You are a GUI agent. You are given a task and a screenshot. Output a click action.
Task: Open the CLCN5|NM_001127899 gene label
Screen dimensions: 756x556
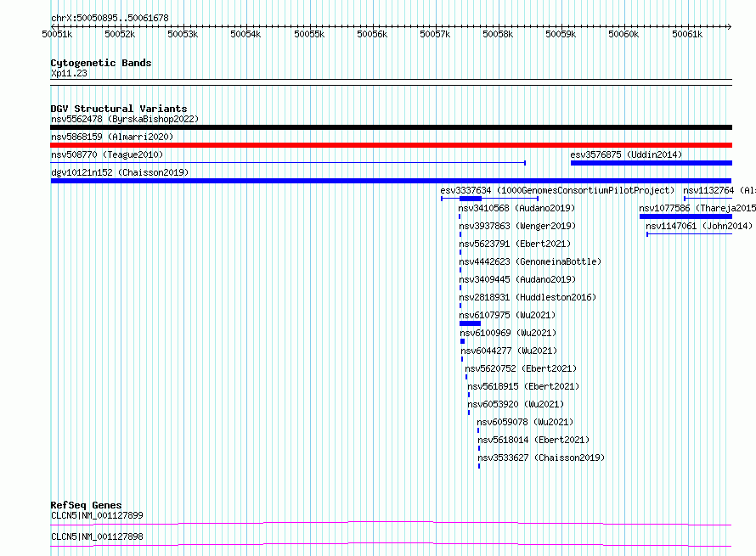coord(97,515)
